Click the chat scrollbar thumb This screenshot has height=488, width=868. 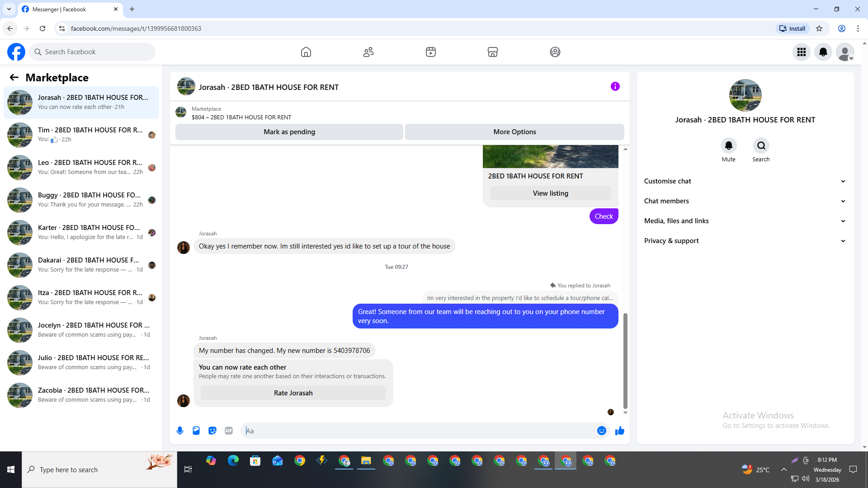625,360
